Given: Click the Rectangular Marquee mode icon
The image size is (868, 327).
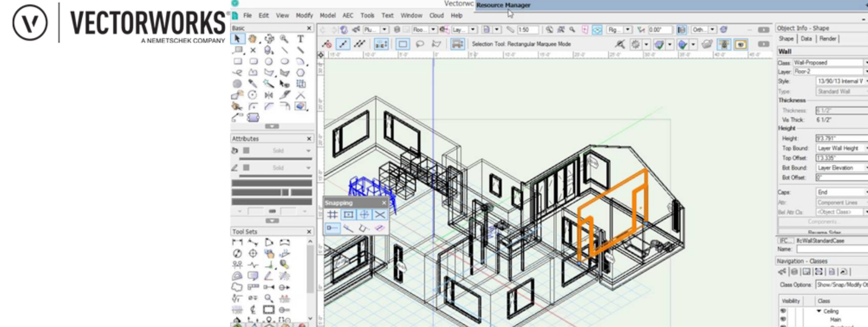Looking at the screenshot, I should pos(402,44).
